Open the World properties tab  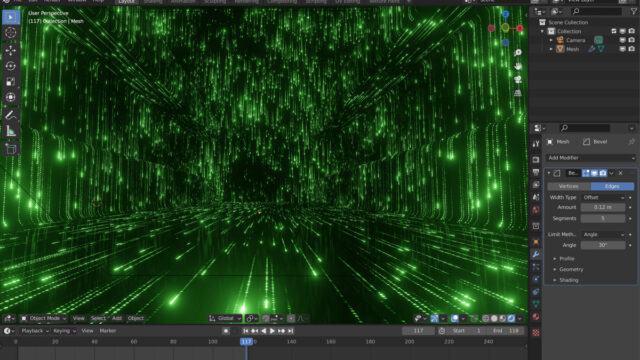[x=536, y=210]
